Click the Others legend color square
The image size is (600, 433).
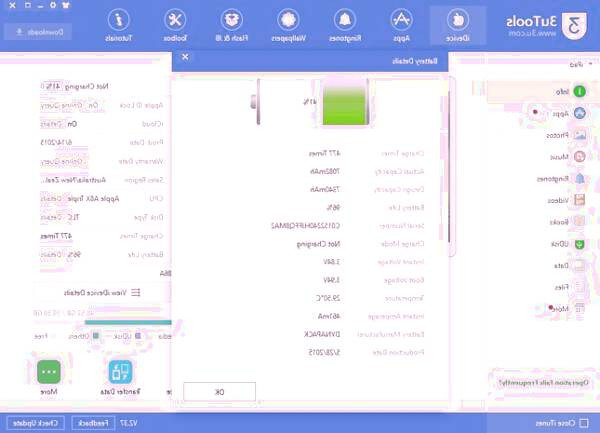[x=96, y=336]
